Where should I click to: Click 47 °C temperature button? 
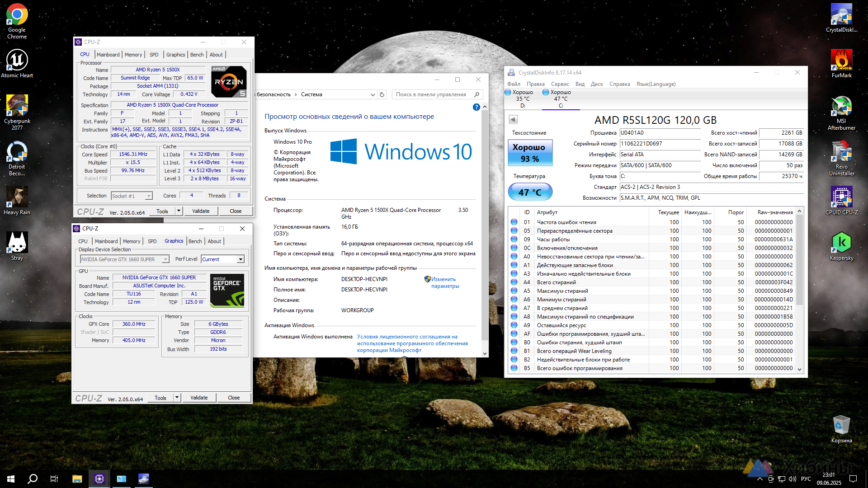click(x=530, y=192)
